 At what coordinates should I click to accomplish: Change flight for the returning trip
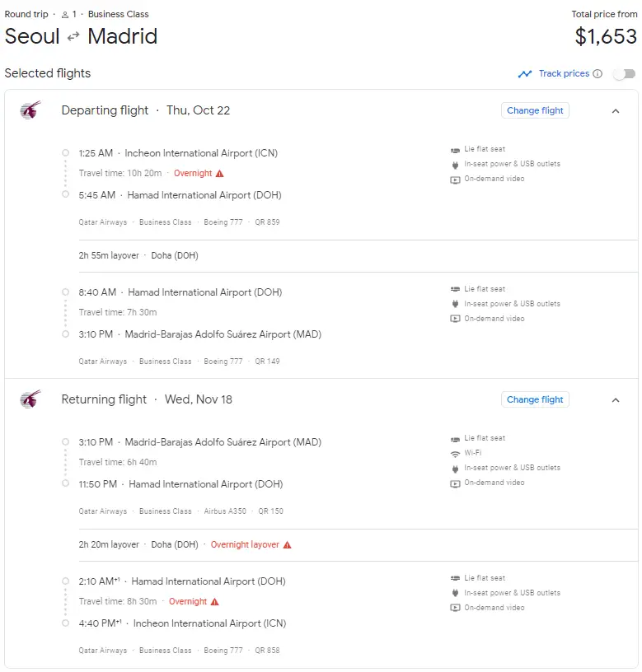pos(535,399)
